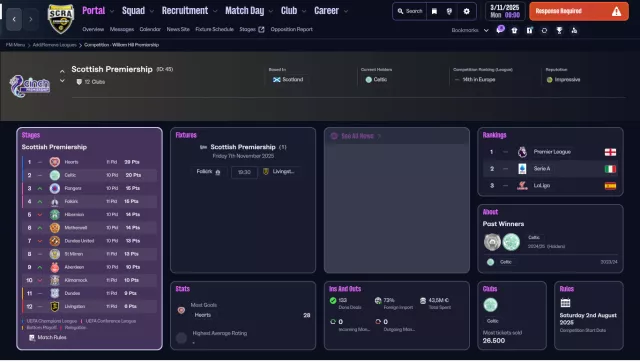
Task: Open the Messages tab
Action: [x=122, y=29]
